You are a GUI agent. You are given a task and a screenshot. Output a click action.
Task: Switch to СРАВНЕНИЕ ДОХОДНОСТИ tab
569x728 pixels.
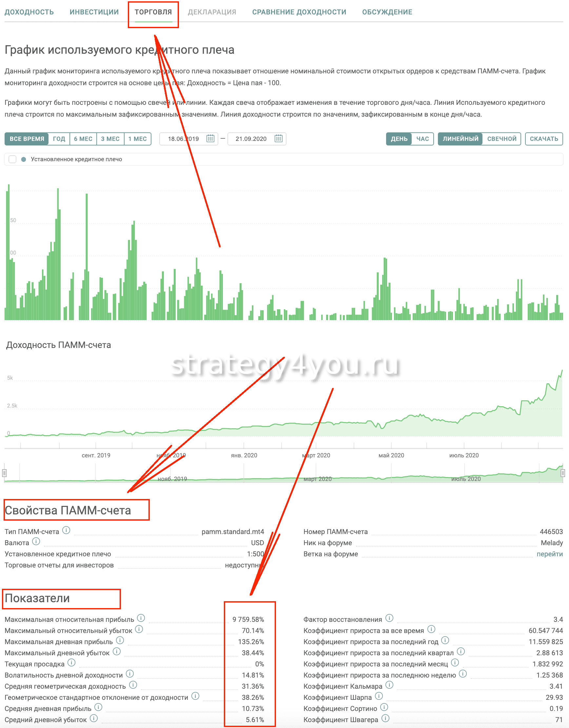point(299,12)
